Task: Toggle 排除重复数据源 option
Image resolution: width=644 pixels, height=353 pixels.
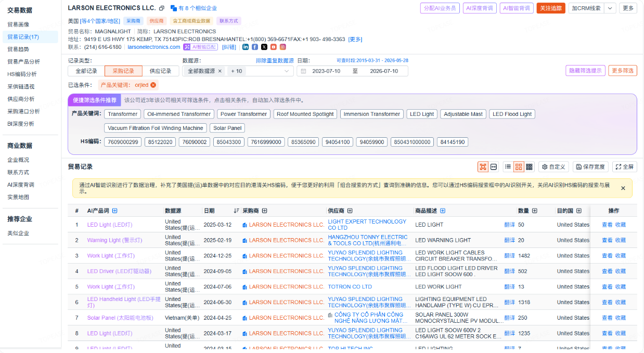Action: point(275,61)
